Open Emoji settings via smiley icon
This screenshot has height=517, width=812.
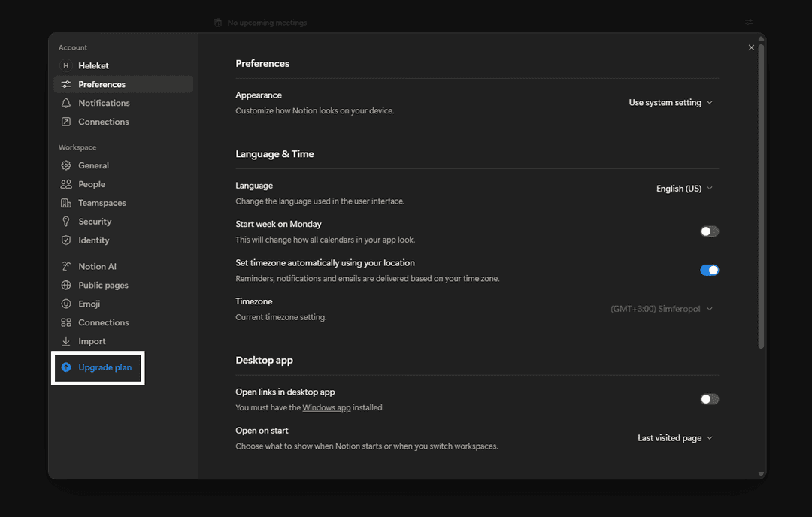click(66, 304)
